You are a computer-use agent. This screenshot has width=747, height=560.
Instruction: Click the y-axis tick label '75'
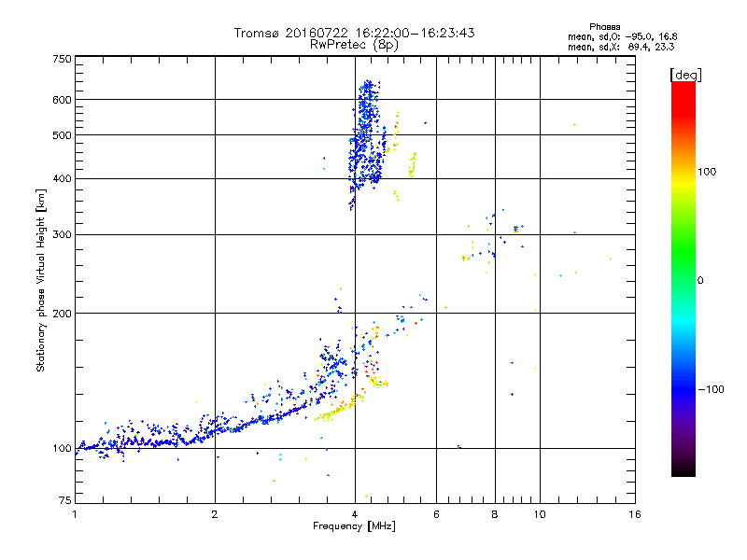click(65, 500)
